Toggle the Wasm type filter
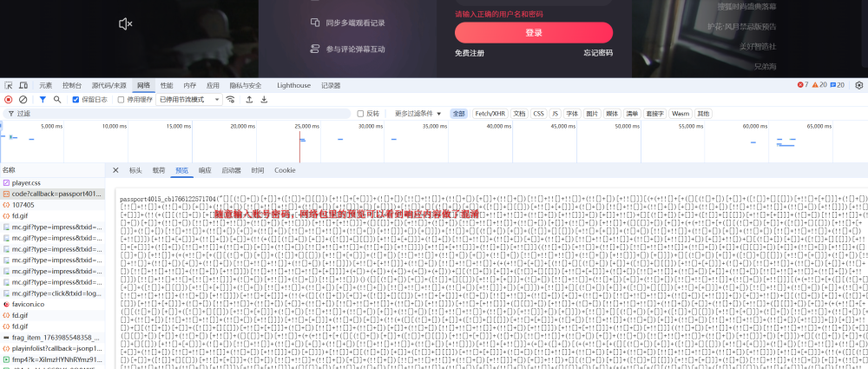The width and height of the screenshot is (868, 369). click(681, 114)
